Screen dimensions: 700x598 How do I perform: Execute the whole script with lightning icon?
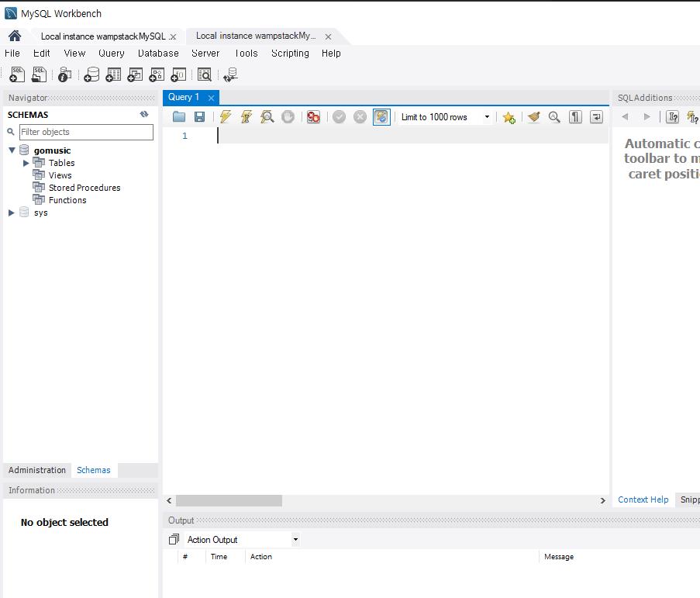(x=226, y=117)
